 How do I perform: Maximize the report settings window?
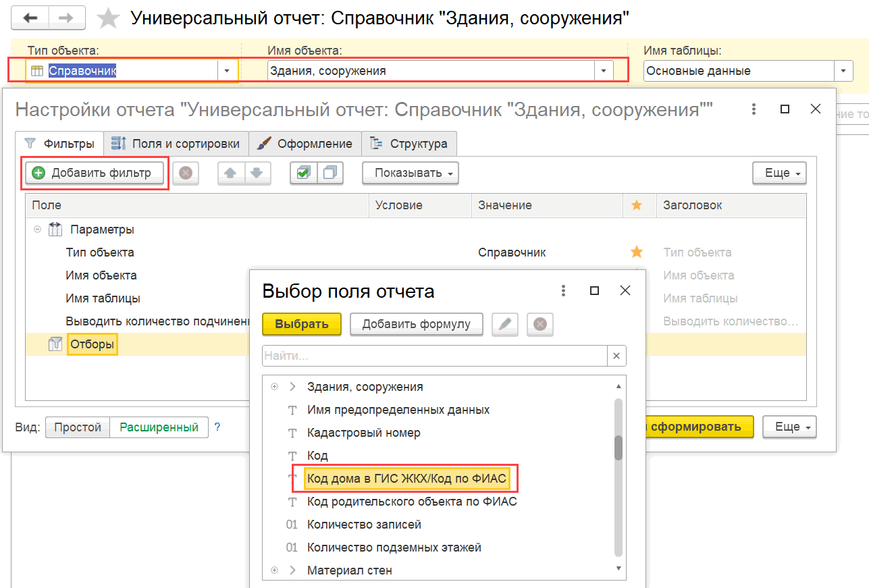point(785,109)
